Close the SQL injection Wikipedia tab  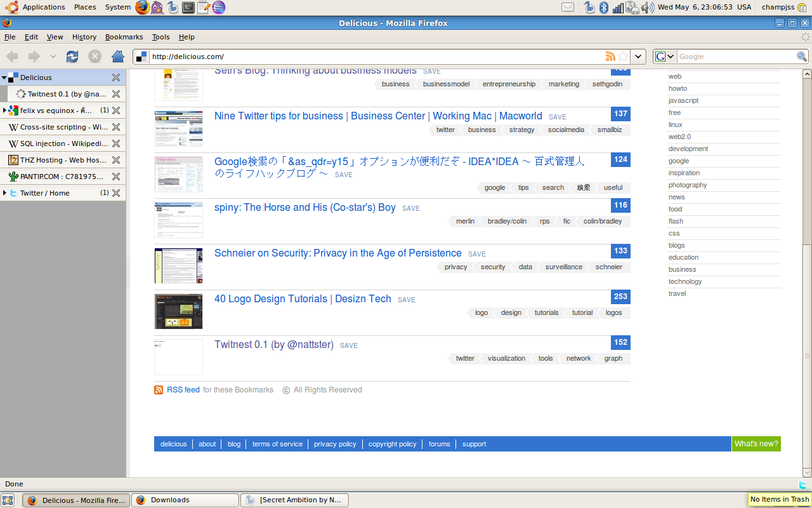pyautogui.click(x=116, y=144)
